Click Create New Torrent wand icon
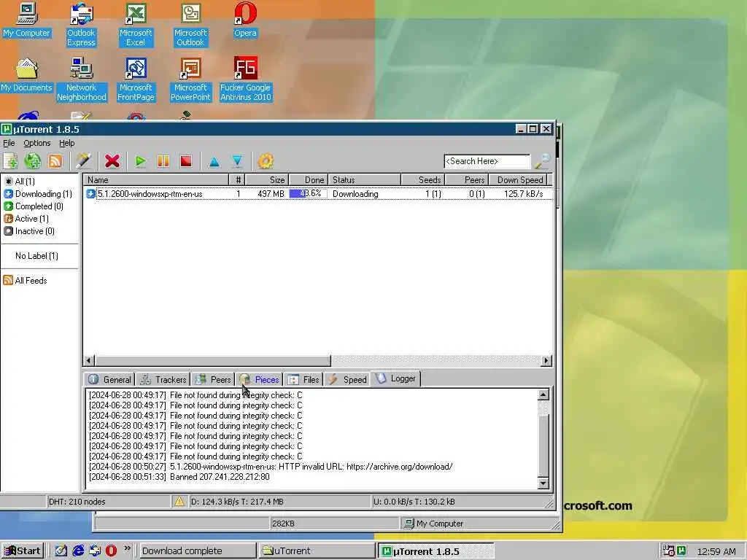The height and width of the screenshot is (560, 747). 83,161
